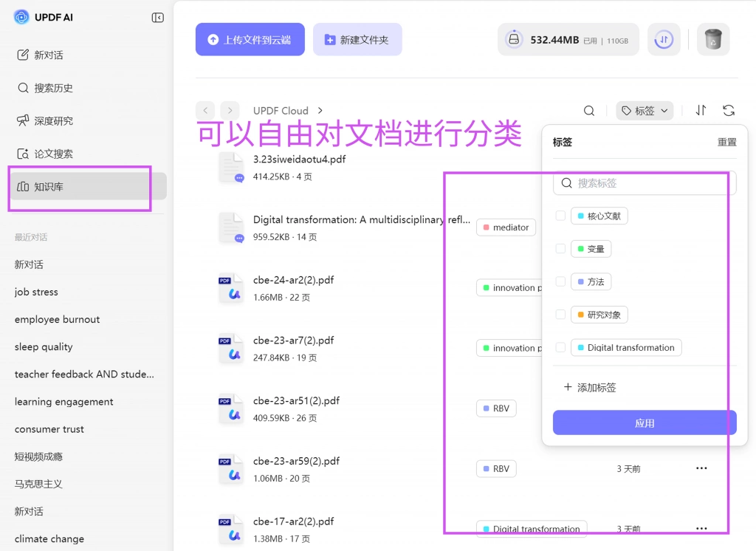756x551 pixels.
Task: Click the PDF icon of cbe-23-ar51(2).pdf
Action: point(231,408)
